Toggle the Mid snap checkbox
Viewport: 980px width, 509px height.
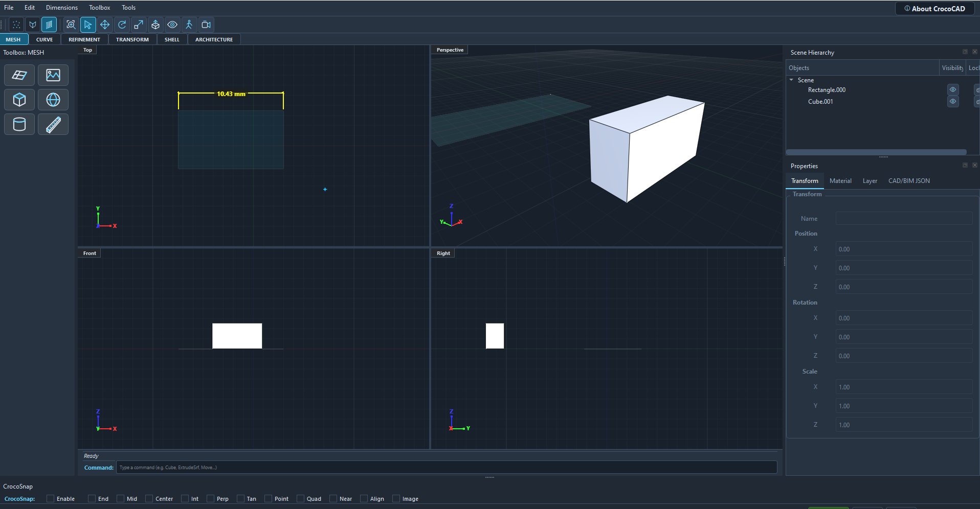(120, 499)
